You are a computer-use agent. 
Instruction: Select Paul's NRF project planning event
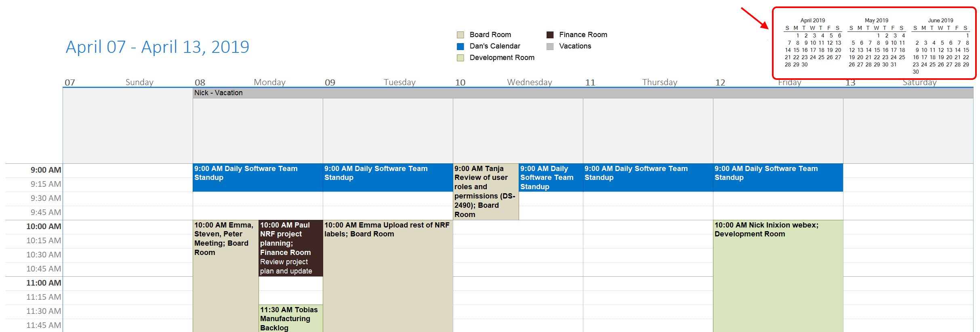291,248
